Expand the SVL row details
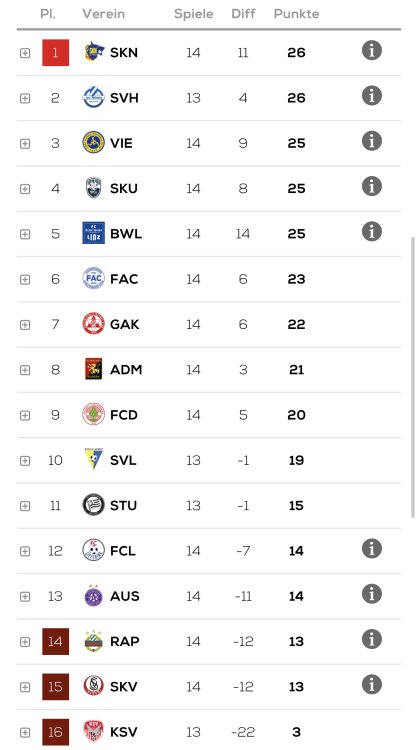Viewport: 418px width, 750px height. 25,461
